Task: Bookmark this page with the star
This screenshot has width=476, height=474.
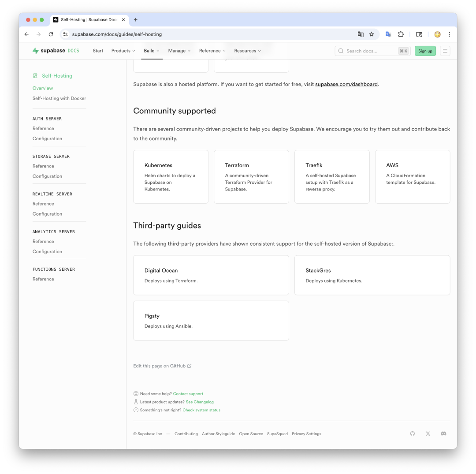Action: coord(372,34)
